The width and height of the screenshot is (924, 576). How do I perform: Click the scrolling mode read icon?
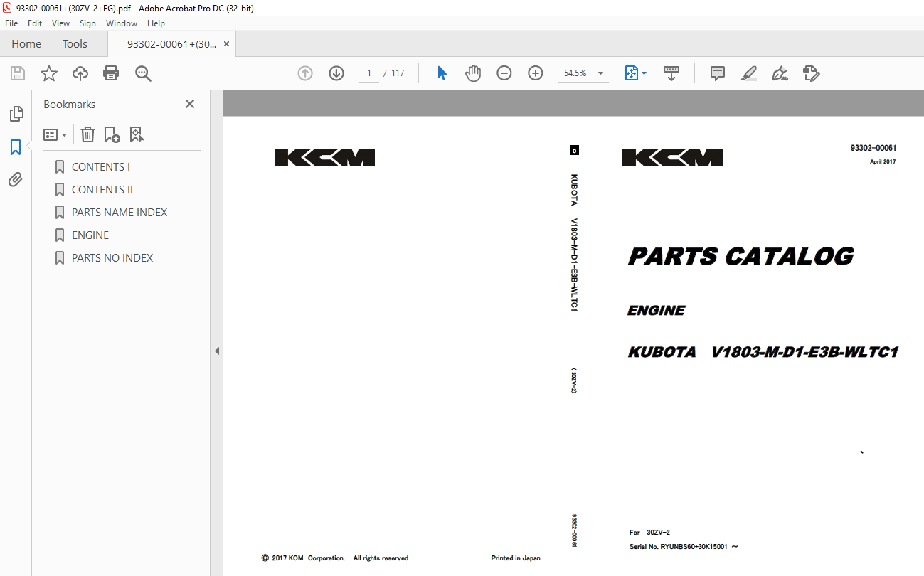(671, 73)
